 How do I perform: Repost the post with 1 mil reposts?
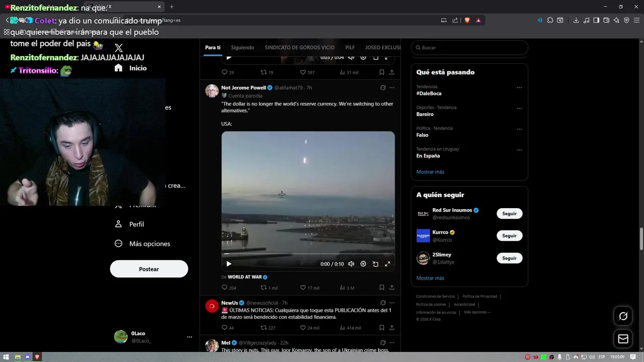pos(269,288)
